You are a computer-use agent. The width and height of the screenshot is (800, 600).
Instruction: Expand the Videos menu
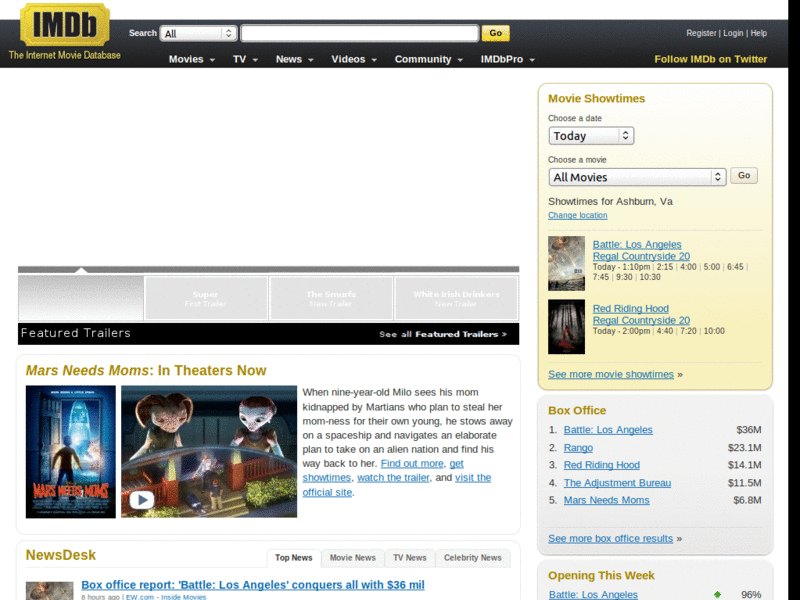[354, 59]
